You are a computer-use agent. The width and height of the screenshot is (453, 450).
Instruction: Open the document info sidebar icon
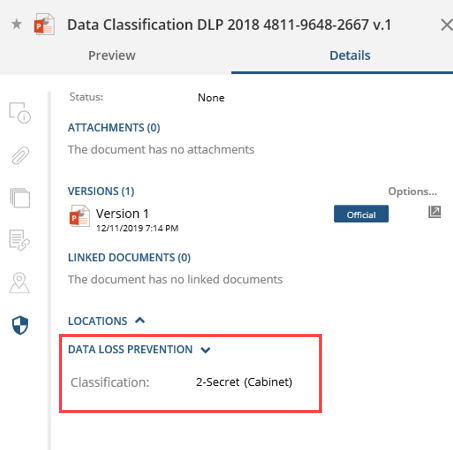20,113
